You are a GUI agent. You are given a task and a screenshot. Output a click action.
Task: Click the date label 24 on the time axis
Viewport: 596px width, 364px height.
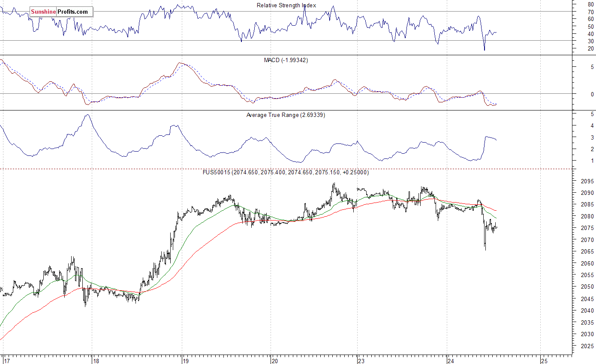451,361
